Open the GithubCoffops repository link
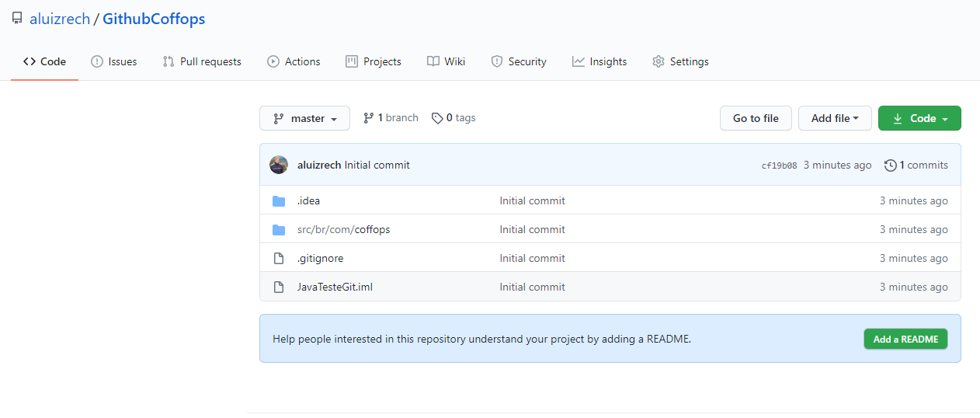The image size is (980, 418). tap(154, 19)
